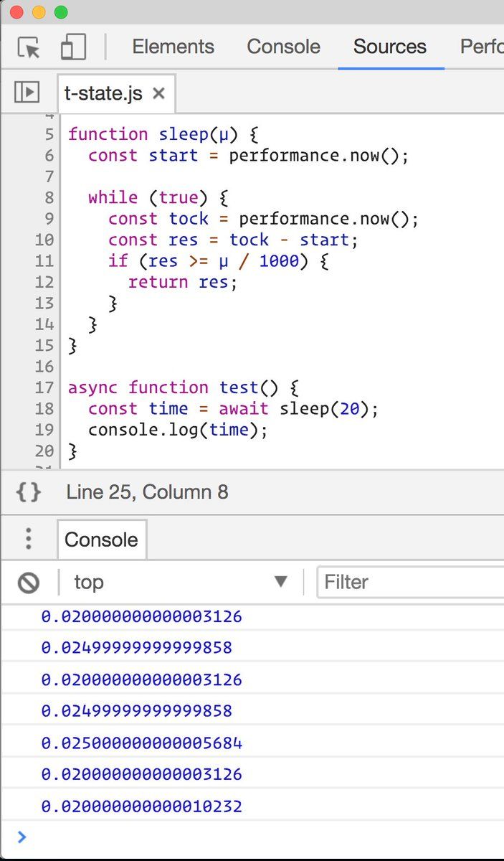Minimize window with the yellow button
Image resolution: width=504 pixels, height=861 pixels.
pos(39,12)
